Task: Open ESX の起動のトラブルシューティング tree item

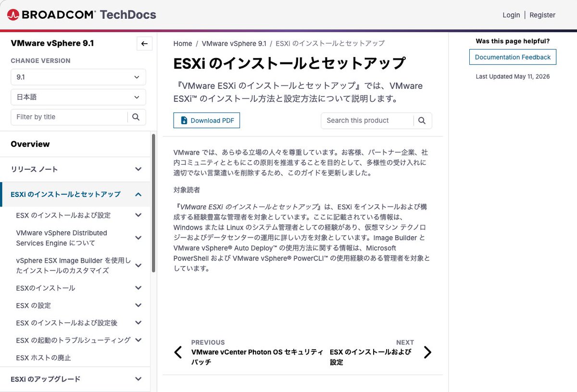Action: (73, 340)
